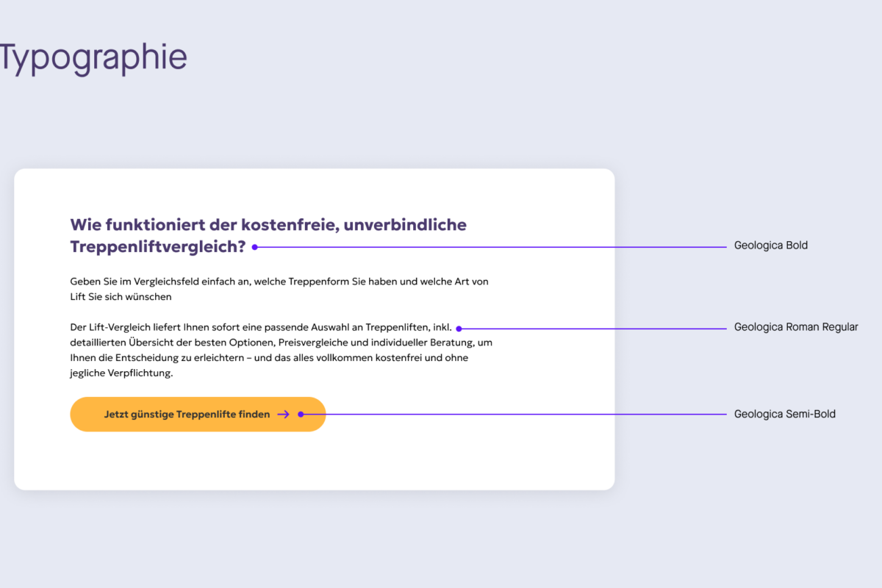Click the word 'Treppenliftvergleich?' in the heading
882x588 pixels.
158,248
